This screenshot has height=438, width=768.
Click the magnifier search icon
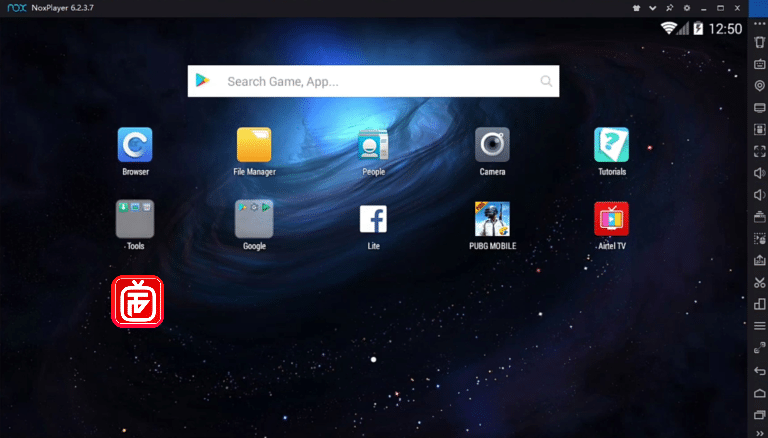(x=546, y=81)
